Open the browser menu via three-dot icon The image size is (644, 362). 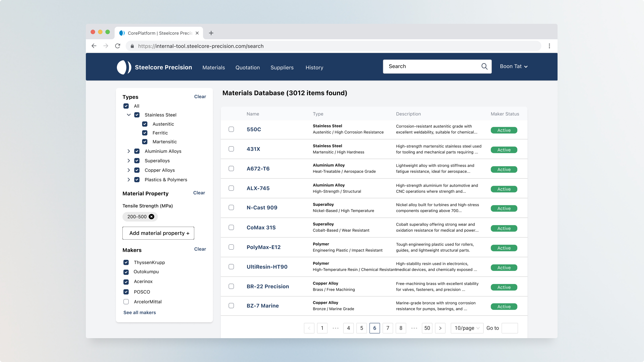(x=549, y=46)
